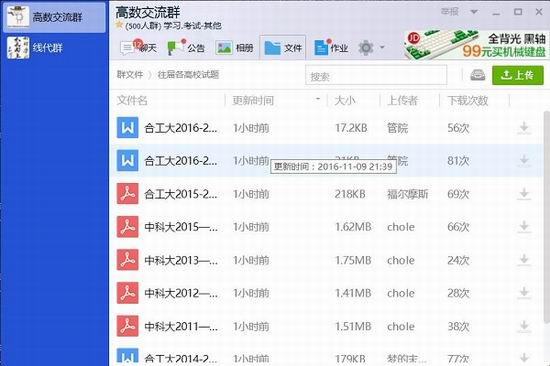Click the 56次 download count
This screenshot has height=366, width=550.
(x=458, y=128)
